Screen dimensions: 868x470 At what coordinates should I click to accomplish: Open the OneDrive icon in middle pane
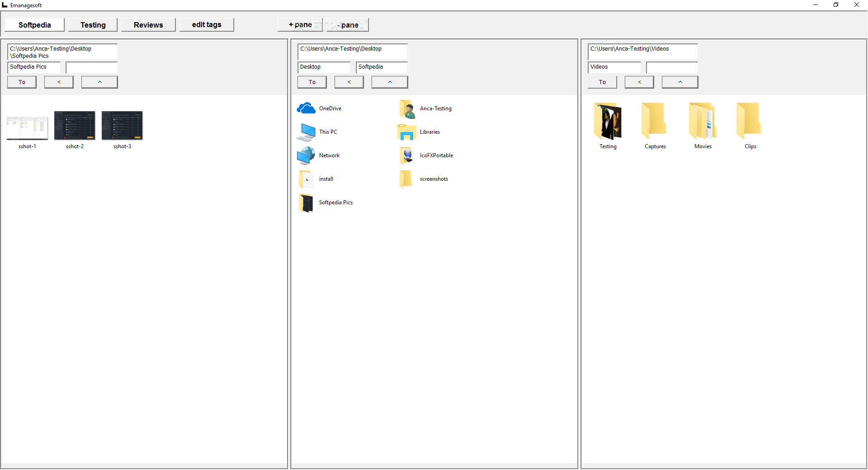[x=306, y=108]
